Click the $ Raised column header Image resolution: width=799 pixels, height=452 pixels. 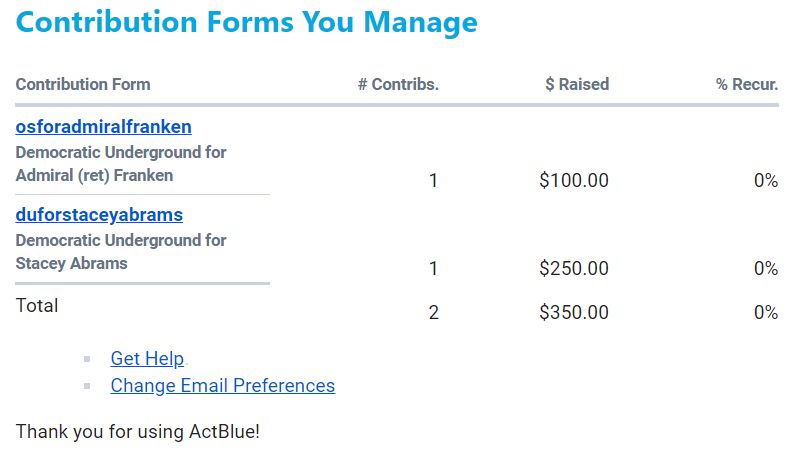click(x=577, y=85)
